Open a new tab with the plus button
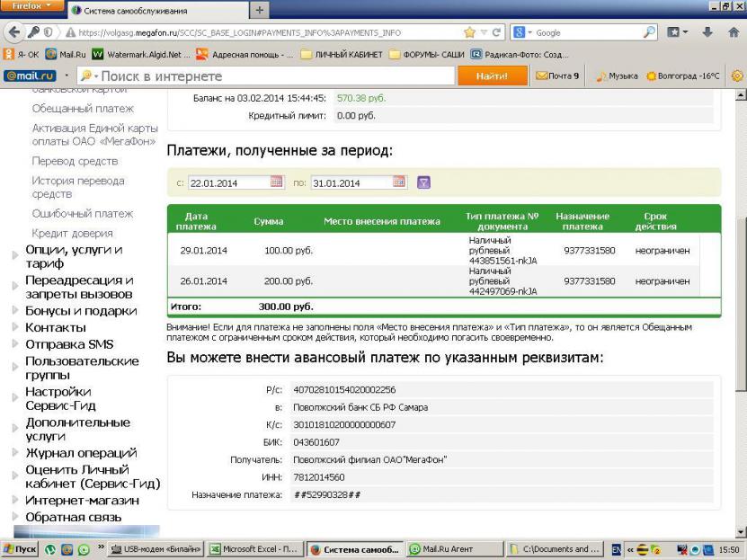 click(x=262, y=10)
